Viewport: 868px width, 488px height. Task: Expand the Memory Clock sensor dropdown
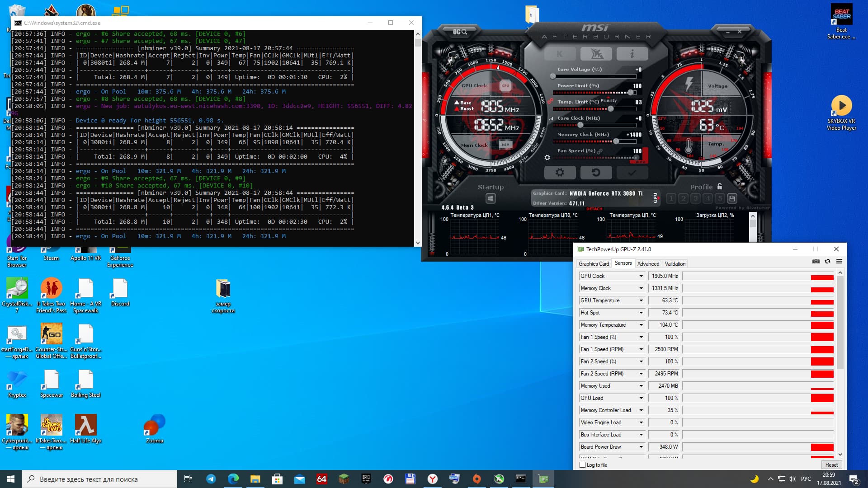641,288
